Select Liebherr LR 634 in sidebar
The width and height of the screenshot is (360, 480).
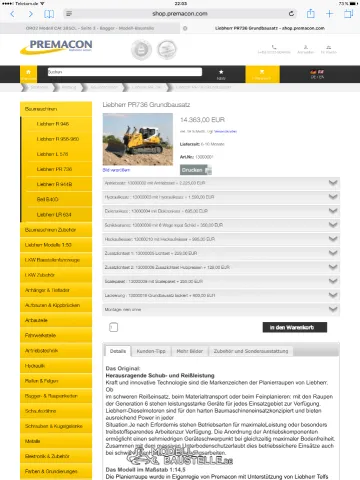[x=56, y=215]
